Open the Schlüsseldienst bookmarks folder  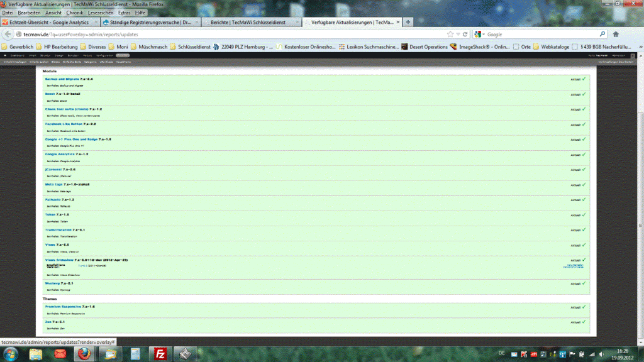tap(191, 47)
